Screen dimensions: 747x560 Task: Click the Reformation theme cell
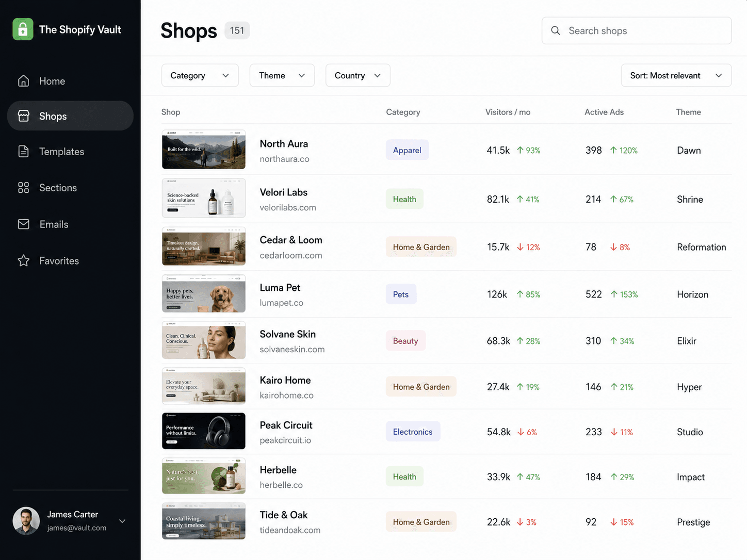click(702, 247)
